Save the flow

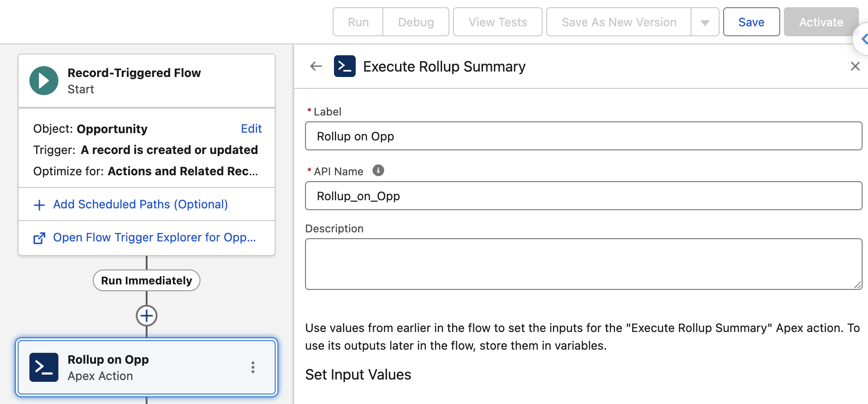point(751,22)
